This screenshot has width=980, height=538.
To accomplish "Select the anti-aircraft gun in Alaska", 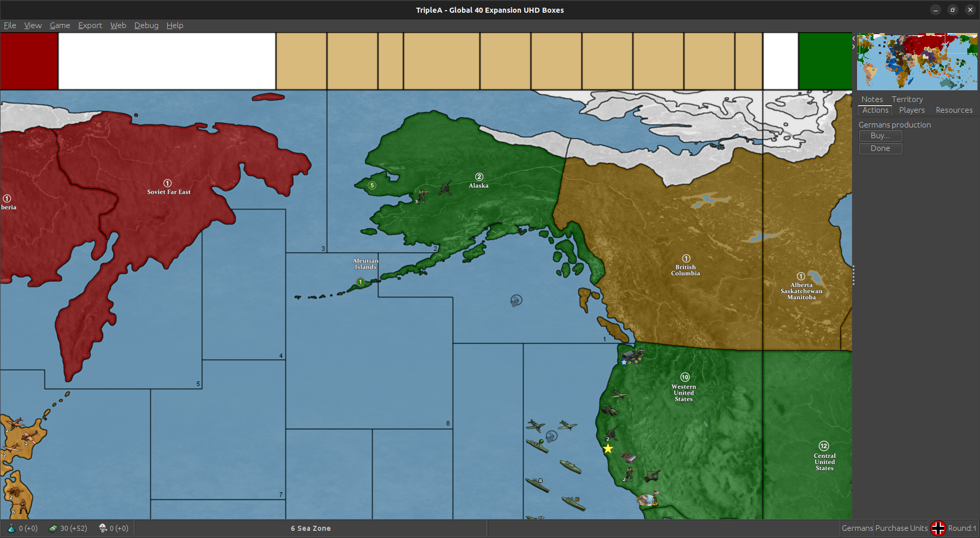I will (445, 188).
